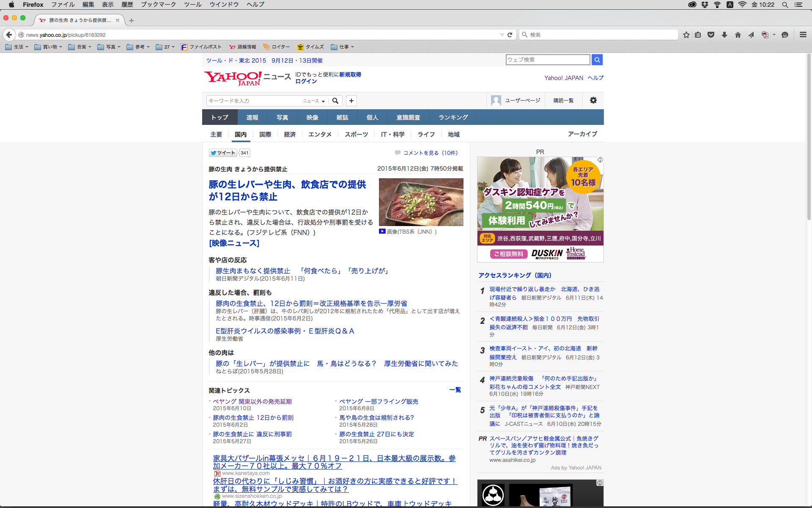This screenshot has height=508, width=812.
Task: Switch to the ランキング tab
Action: tap(453, 117)
